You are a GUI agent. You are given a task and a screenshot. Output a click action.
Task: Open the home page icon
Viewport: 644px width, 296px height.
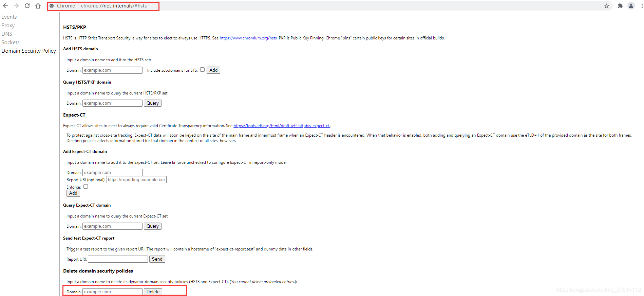click(38, 6)
